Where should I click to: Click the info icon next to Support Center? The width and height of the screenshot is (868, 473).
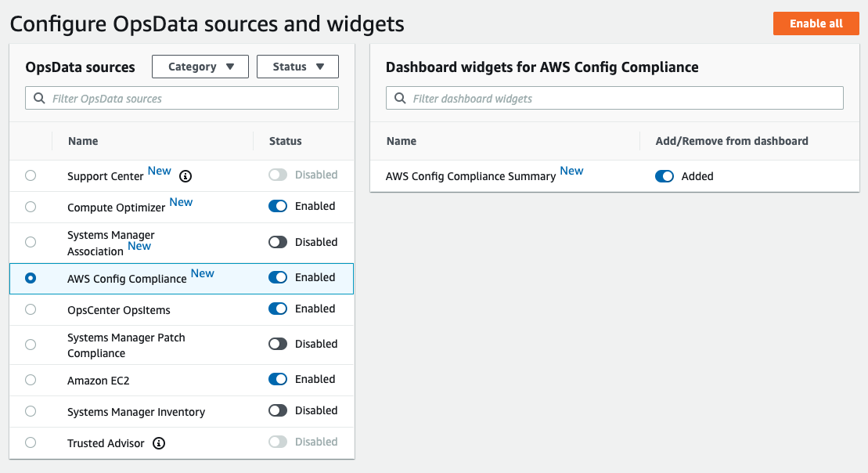coord(185,176)
